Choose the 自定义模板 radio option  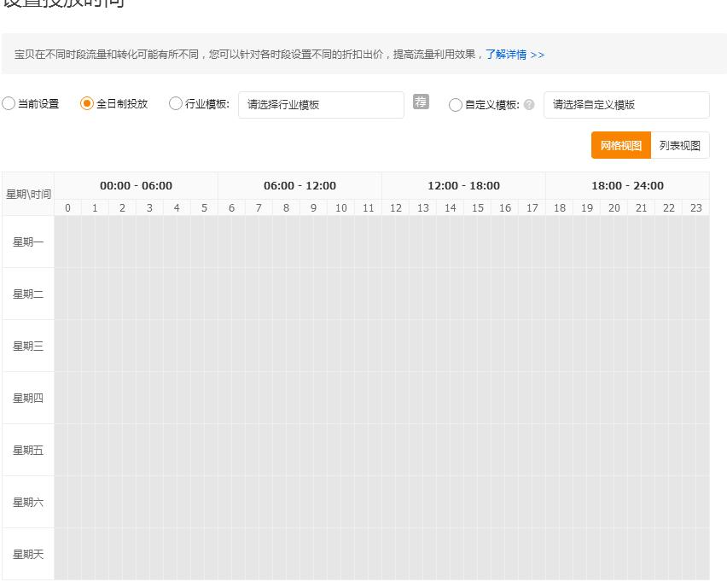(456, 106)
